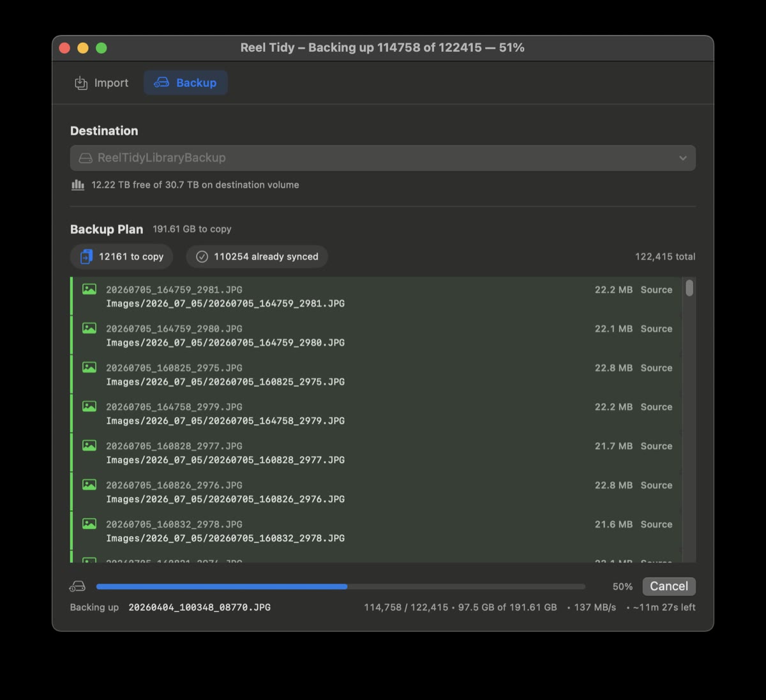Click the Import tab's import icon
Image resolution: width=766 pixels, height=700 pixels.
click(x=81, y=83)
